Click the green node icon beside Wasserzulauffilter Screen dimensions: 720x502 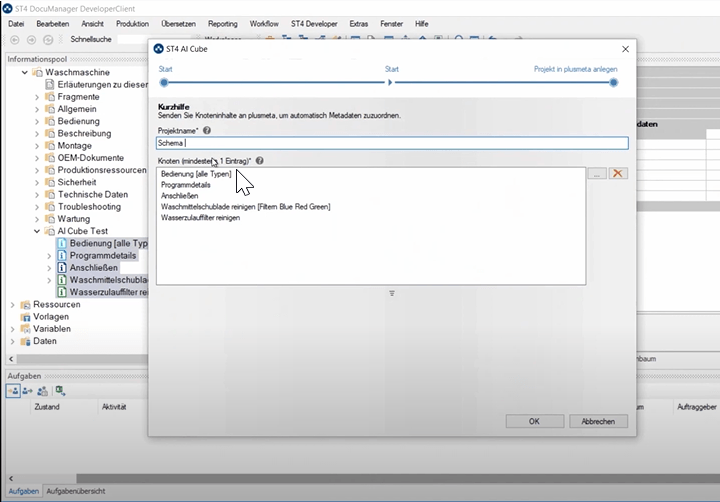(x=62, y=292)
